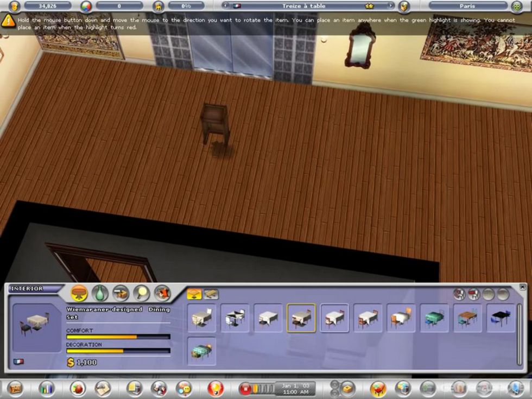The height and width of the screenshot is (399, 532).
Task: Pick the green tablecloth dining set
Action: [x=434, y=318]
